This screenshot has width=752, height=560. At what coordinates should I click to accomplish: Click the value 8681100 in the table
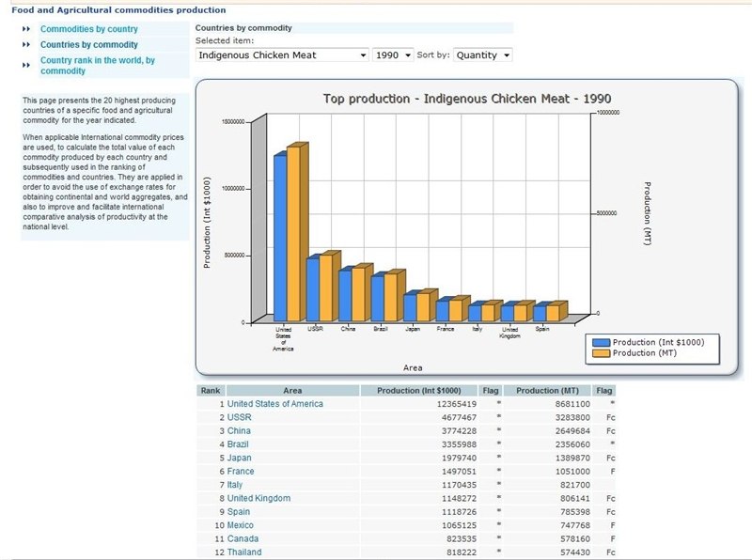click(x=572, y=404)
